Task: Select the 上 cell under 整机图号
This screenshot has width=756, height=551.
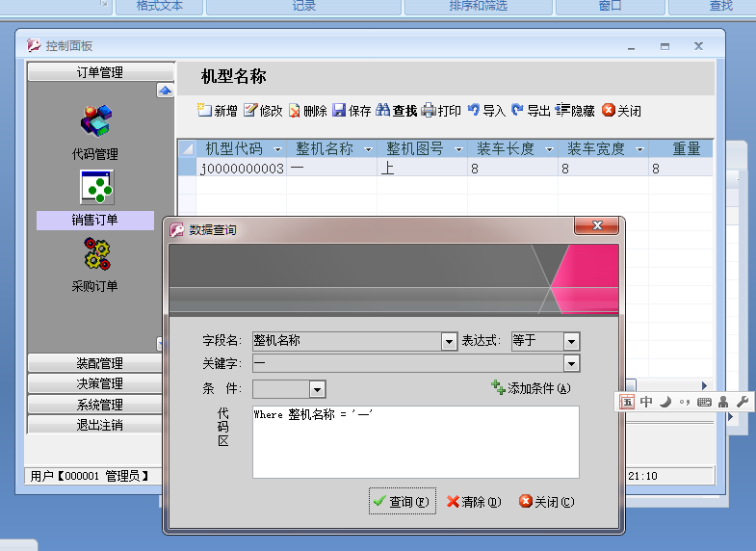Action: coord(423,169)
